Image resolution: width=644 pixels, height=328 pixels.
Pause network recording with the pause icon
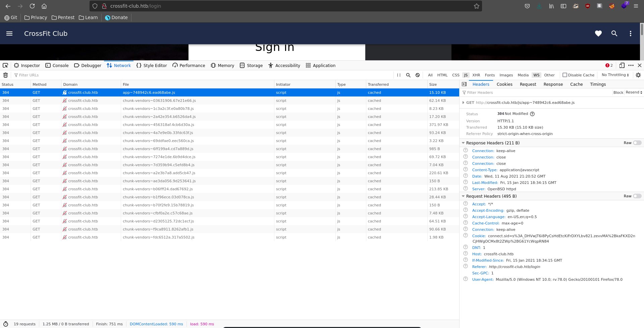pyautogui.click(x=399, y=75)
